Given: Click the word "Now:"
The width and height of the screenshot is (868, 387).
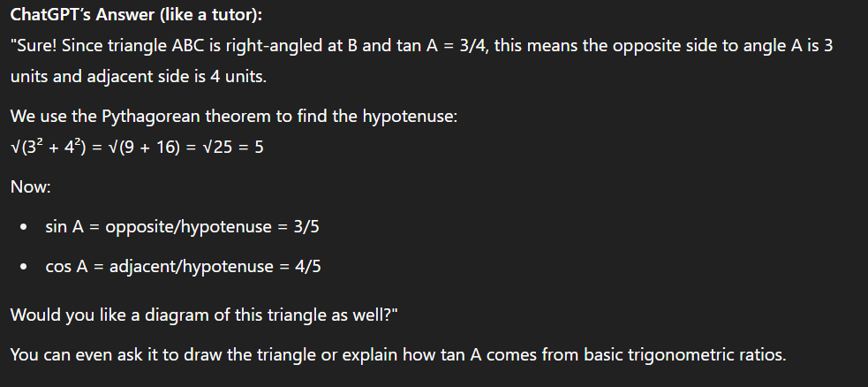Looking at the screenshot, I should [30, 186].
